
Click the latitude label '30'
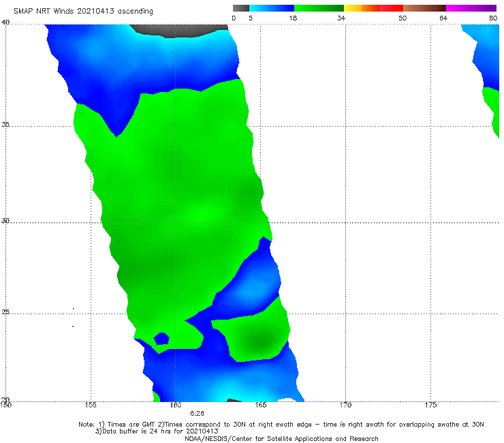click(x=5, y=221)
